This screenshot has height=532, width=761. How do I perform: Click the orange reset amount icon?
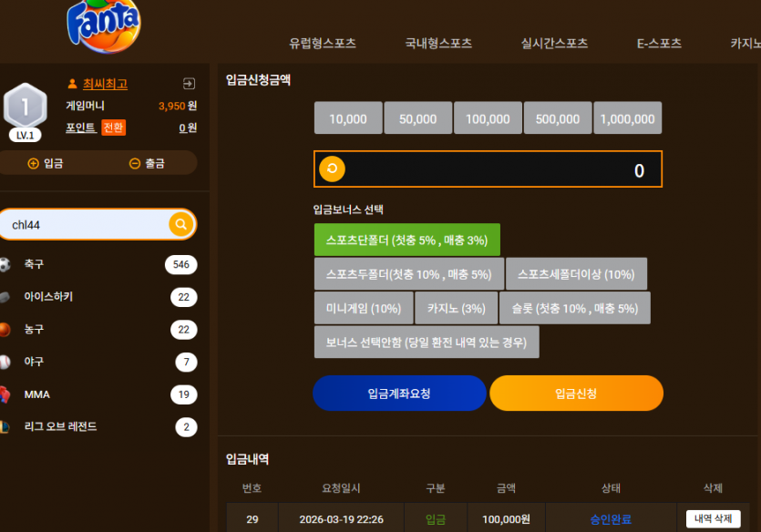tap(332, 169)
